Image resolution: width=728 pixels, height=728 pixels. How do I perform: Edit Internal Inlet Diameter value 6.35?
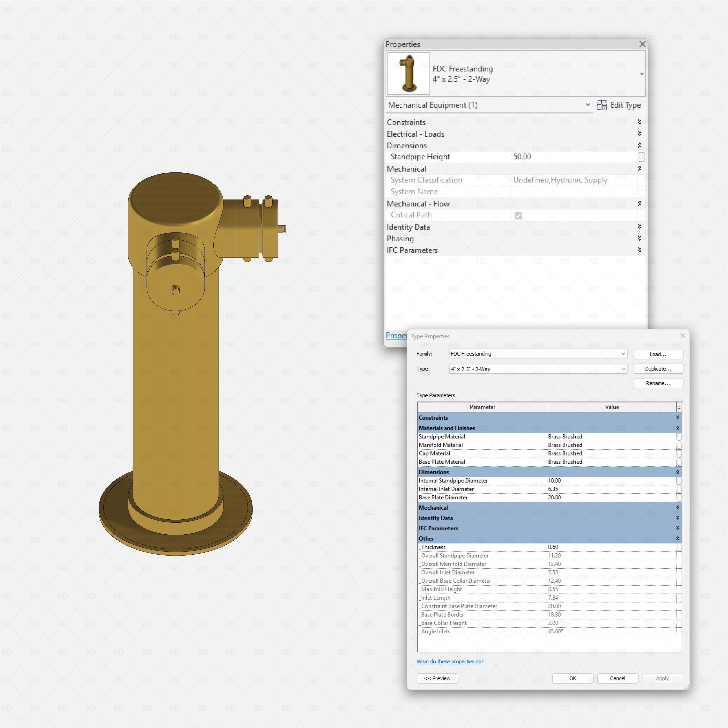coord(612,489)
